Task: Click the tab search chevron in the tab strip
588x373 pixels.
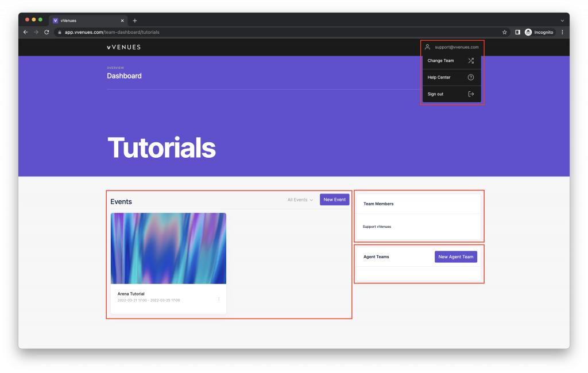Action: [562, 21]
